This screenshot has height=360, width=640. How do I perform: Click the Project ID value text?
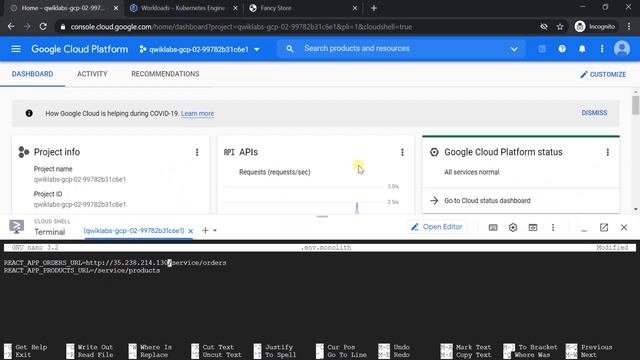[80, 204]
